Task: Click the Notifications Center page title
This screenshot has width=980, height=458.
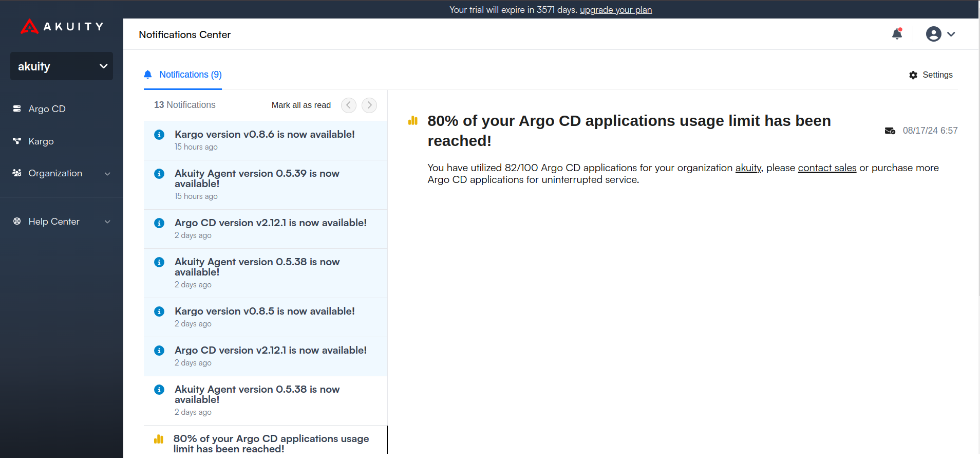Action: click(185, 34)
